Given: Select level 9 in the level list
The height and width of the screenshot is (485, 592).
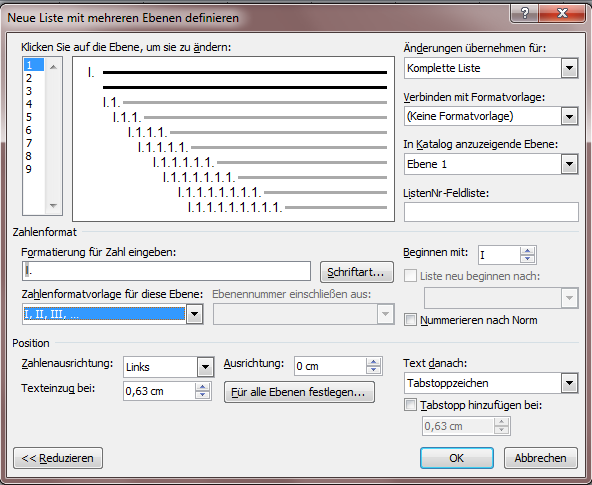Looking at the screenshot, I should click(29, 169).
